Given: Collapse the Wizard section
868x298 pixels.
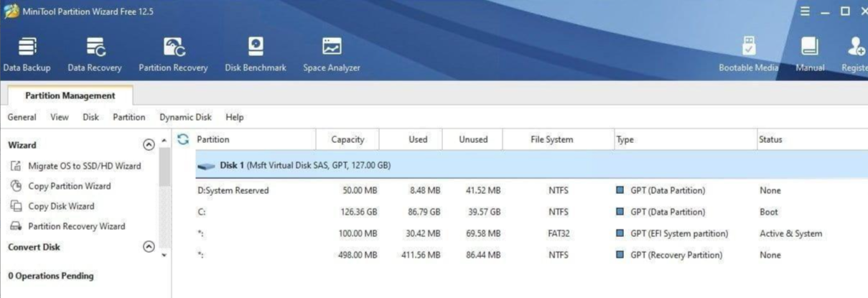Looking at the screenshot, I should coord(149,145).
